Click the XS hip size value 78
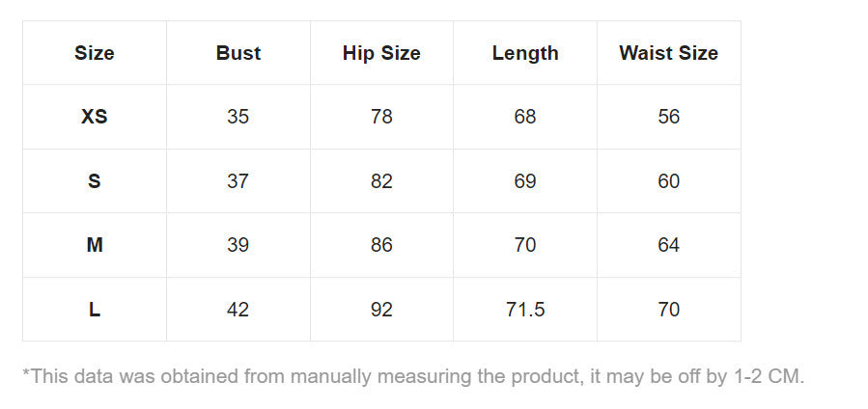868x409 pixels. point(381,117)
